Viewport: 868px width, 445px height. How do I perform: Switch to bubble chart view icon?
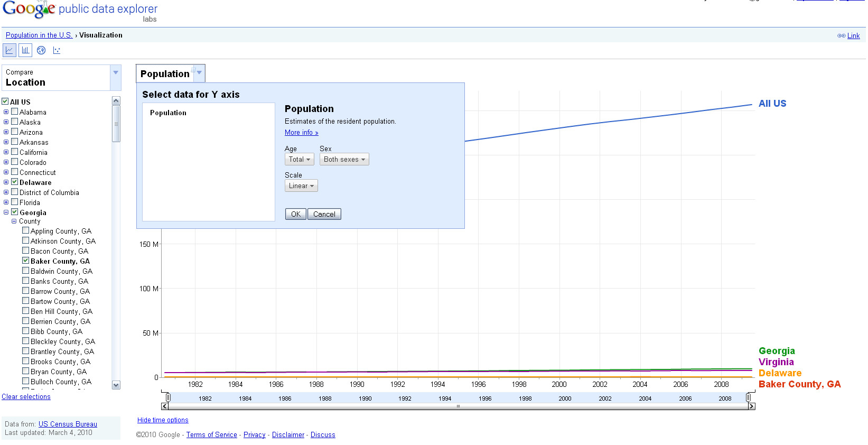[57, 50]
